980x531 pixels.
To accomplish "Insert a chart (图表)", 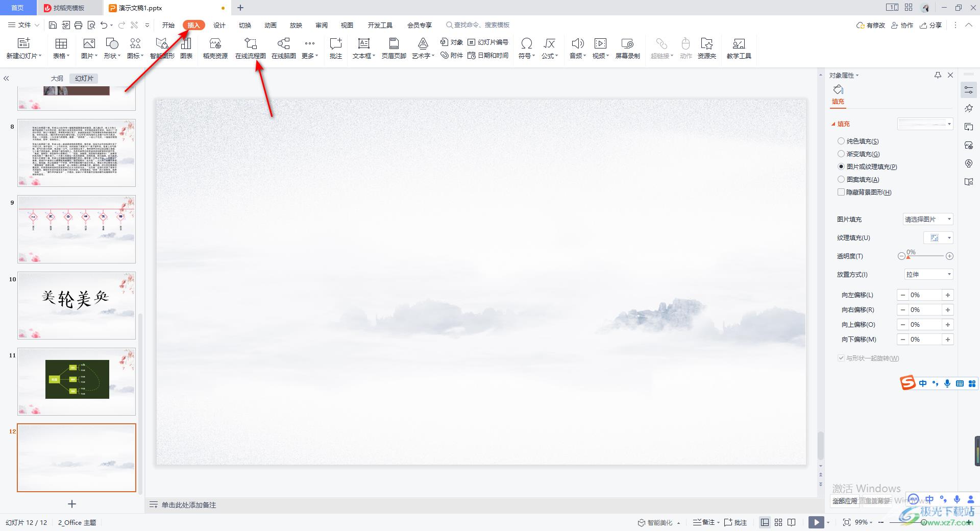I will 186,49.
